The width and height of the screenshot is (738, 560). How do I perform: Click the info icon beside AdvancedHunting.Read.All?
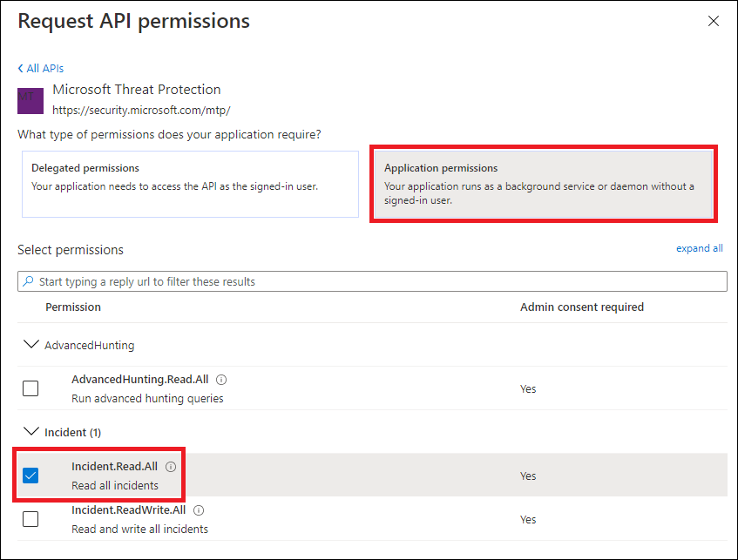pyautogui.click(x=221, y=380)
